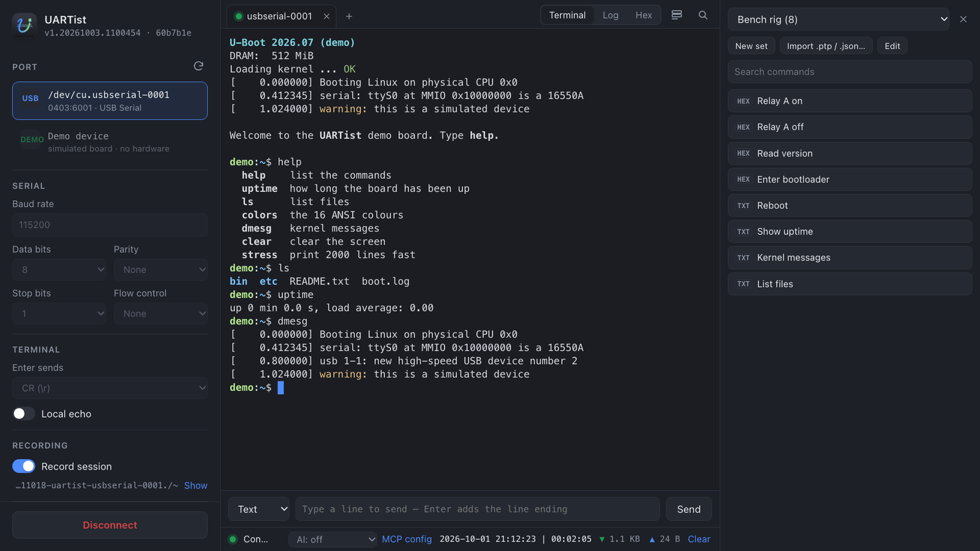980x551 pixels.
Task: Click README.txt in the terminal output
Action: 319,282
